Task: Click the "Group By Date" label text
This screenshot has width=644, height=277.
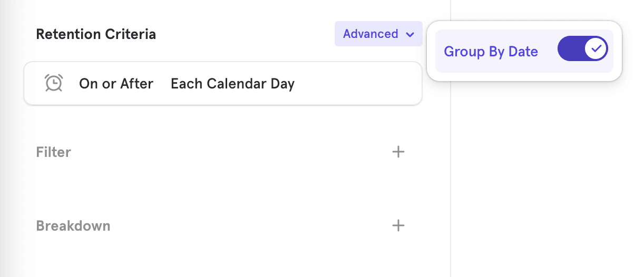Action: tap(491, 52)
